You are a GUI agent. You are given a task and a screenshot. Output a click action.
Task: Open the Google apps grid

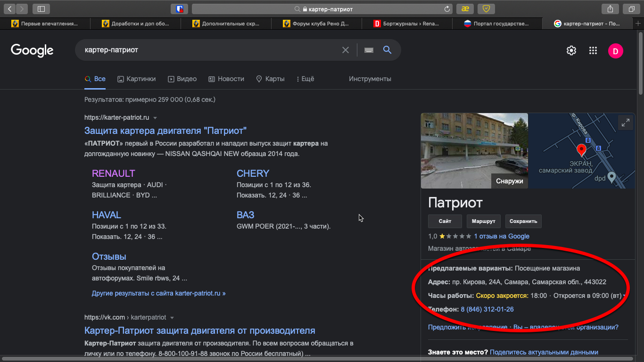coord(593,50)
